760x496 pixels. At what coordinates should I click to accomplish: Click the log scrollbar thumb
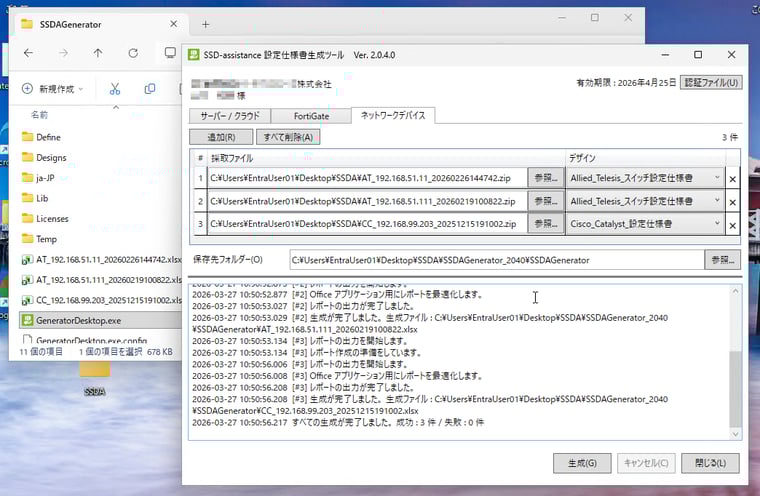click(x=735, y=389)
